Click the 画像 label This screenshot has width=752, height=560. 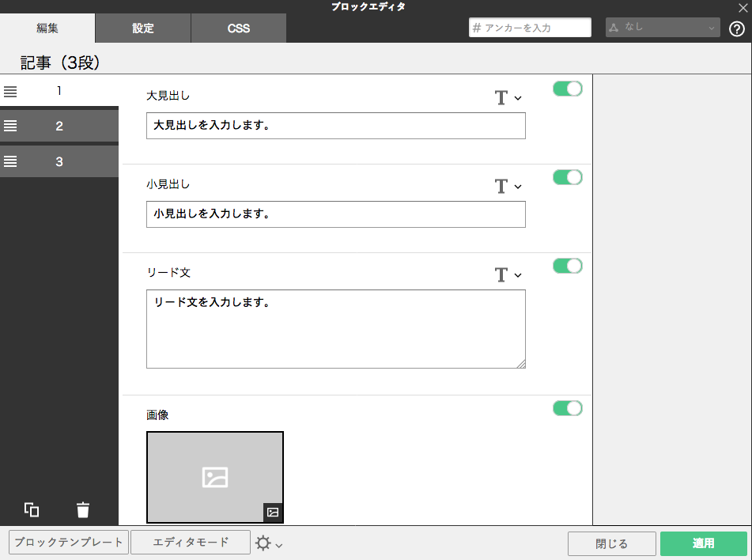pyautogui.click(x=157, y=415)
